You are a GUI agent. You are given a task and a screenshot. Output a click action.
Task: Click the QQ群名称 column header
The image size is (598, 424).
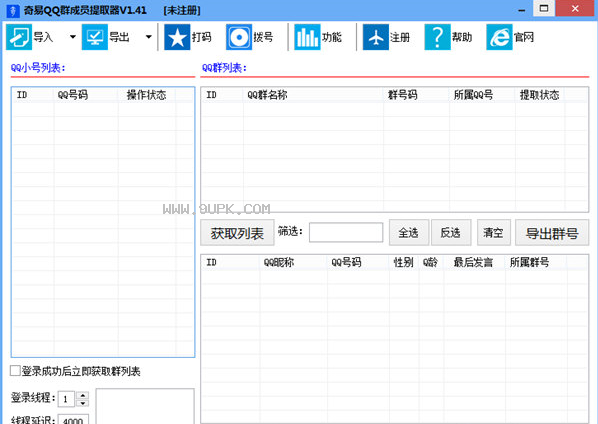[x=313, y=95]
